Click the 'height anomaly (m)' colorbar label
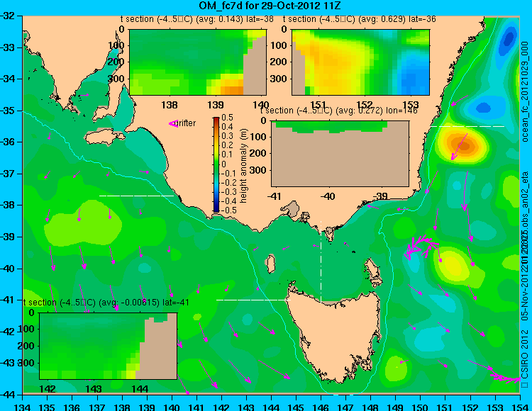 [243, 166]
